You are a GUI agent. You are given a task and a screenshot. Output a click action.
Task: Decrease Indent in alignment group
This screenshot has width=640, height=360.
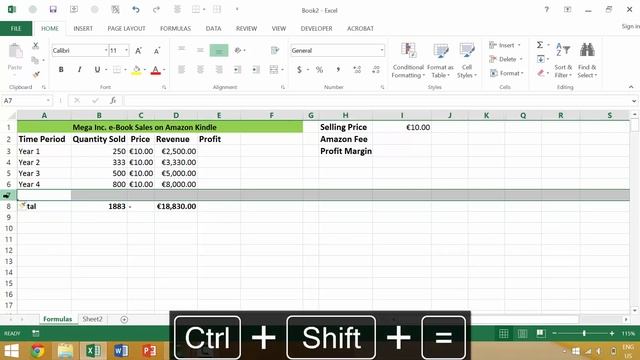(237, 70)
